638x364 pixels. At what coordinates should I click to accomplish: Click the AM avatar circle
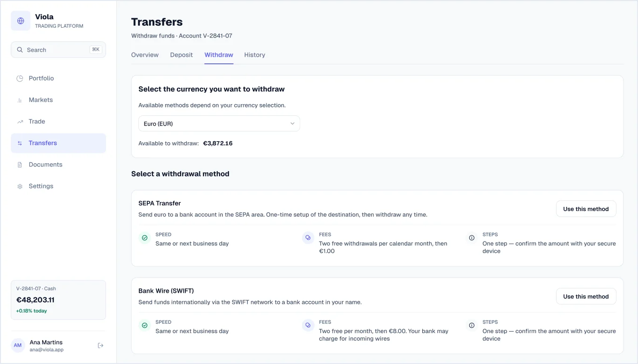point(18,346)
